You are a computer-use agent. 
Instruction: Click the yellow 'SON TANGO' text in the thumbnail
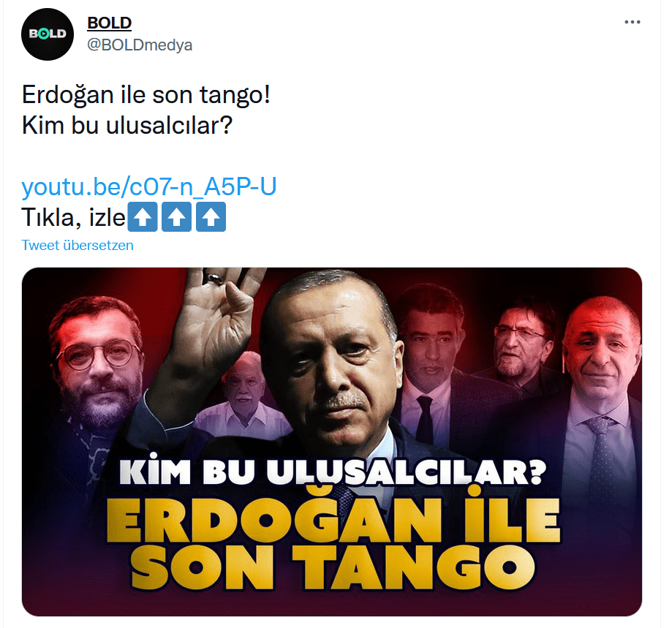333,567
